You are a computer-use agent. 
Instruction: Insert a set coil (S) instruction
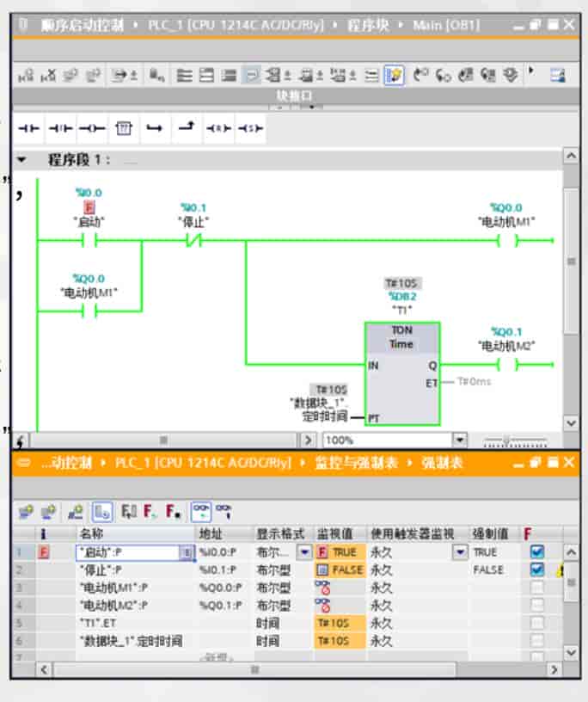(251, 128)
